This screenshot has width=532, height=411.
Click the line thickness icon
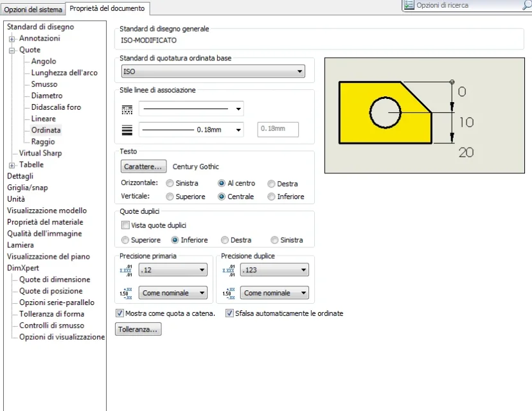127,130
